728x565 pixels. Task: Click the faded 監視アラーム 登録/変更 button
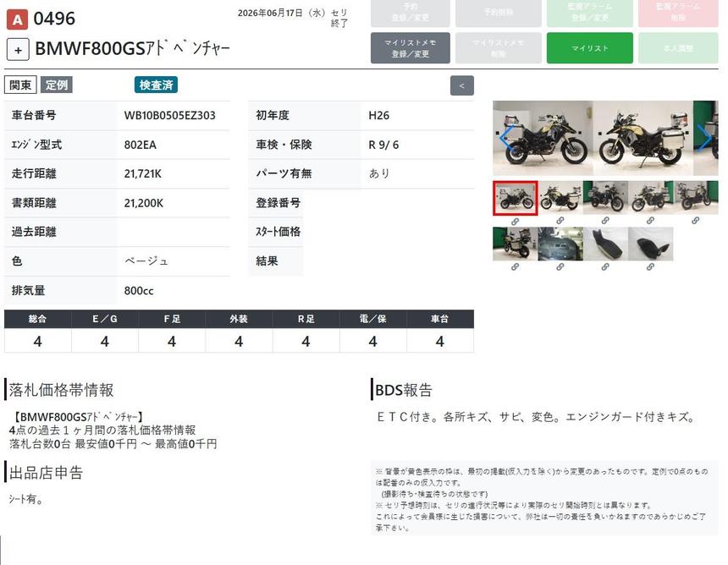point(590,13)
